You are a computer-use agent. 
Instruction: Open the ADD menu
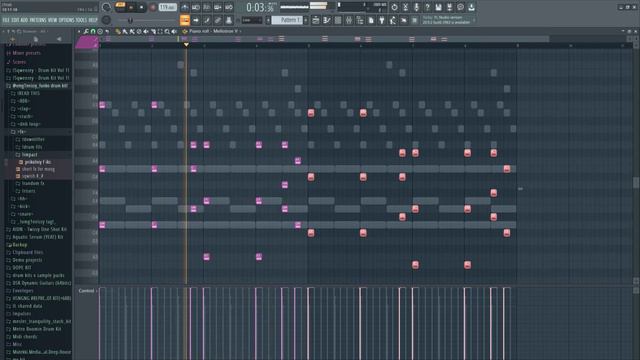(x=24, y=20)
